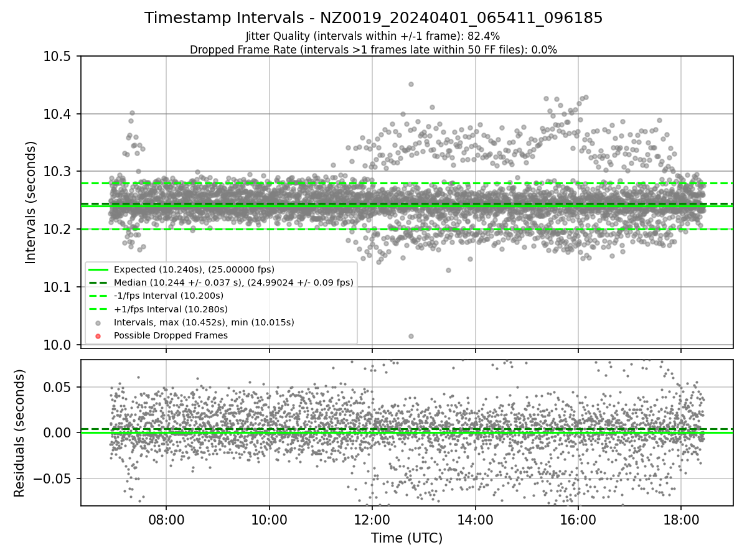Click the "Residuals (seconds)" y-axis label

pyautogui.click(x=19, y=433)
